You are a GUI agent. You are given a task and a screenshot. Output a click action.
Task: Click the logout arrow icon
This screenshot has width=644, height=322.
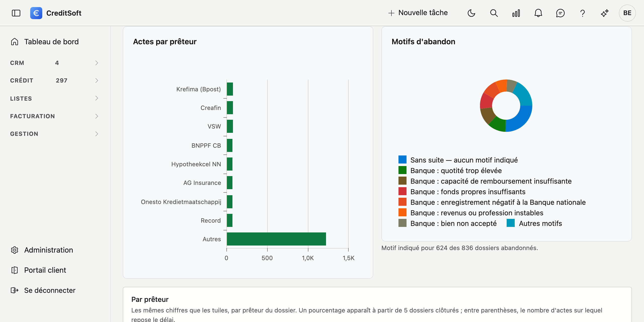click(x=15, y=290)
